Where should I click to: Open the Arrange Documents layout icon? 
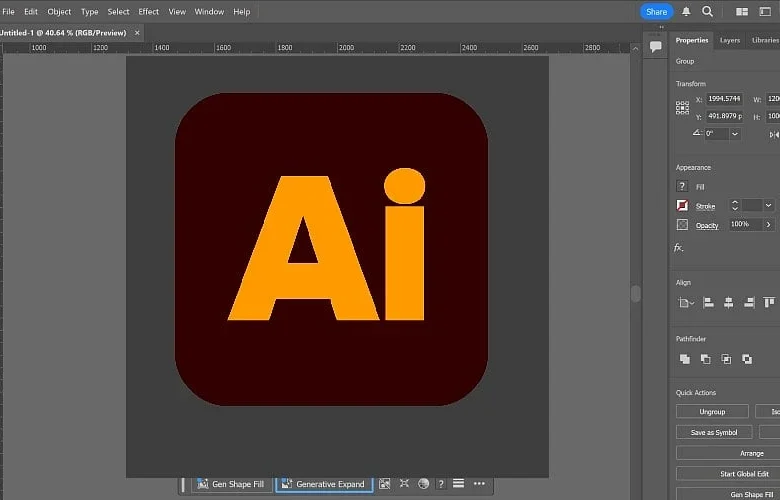[x=742, y=11]
